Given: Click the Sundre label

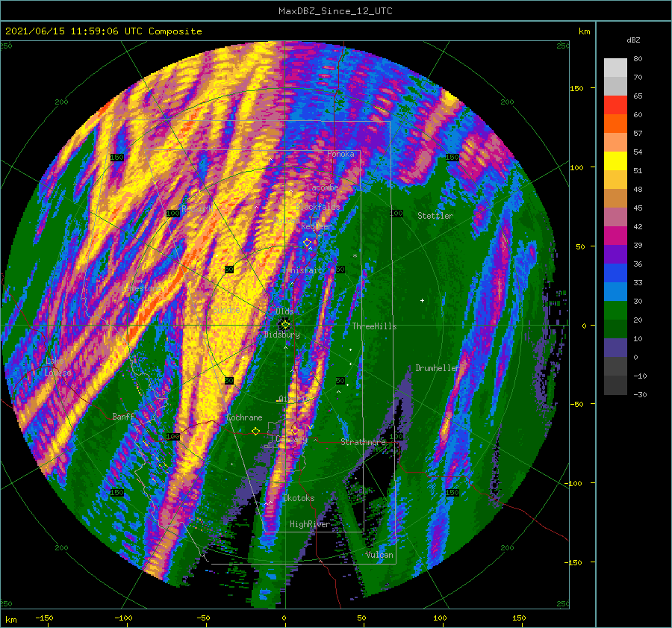Looking at the screenshot, I should tap(227, 309).
